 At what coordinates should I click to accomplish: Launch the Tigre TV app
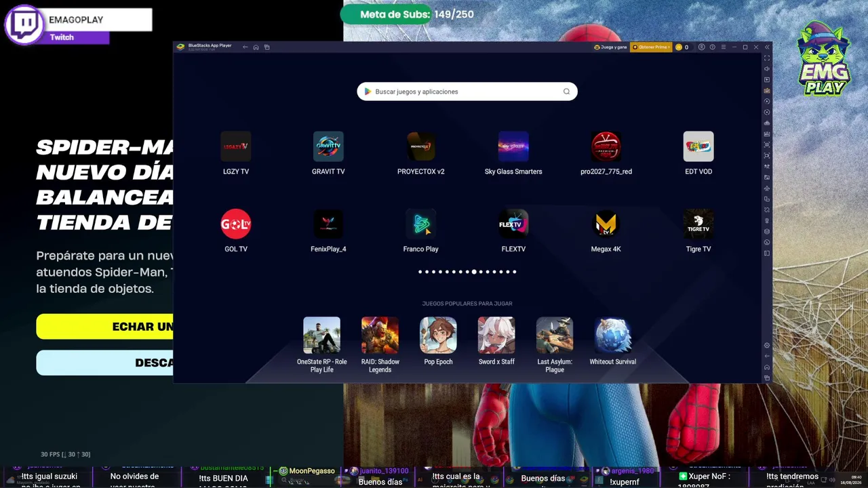pyautogui.click(x=698, y=224)
